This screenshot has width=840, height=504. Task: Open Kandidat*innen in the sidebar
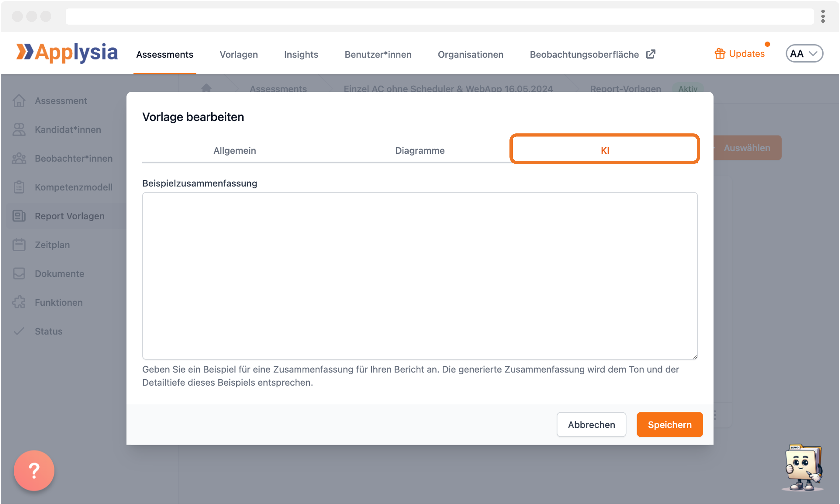(68, 130)
